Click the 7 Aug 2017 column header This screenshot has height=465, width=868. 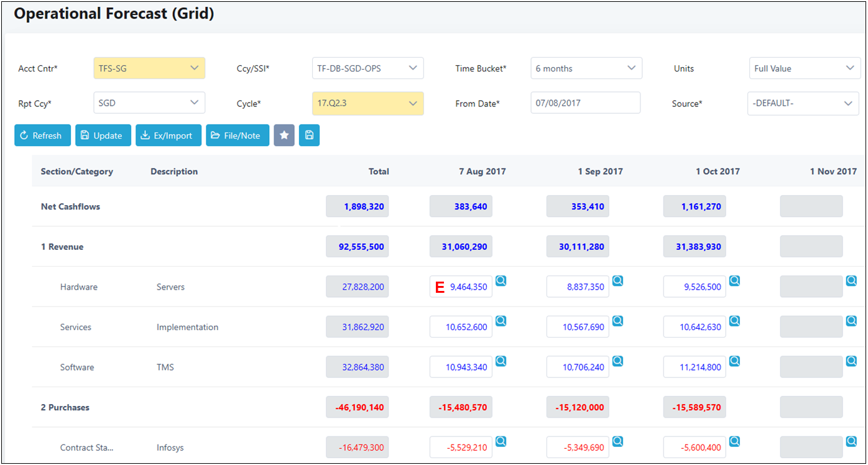(482, 172)
